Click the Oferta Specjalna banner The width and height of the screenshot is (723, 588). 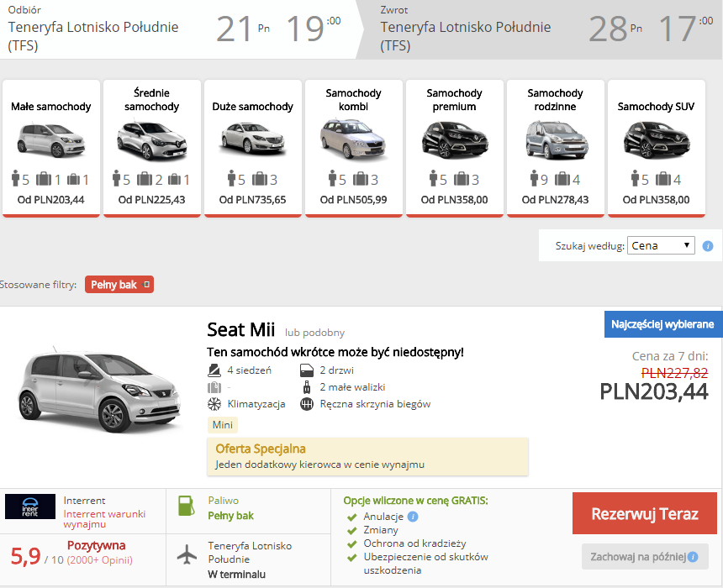tap(368, 456)
